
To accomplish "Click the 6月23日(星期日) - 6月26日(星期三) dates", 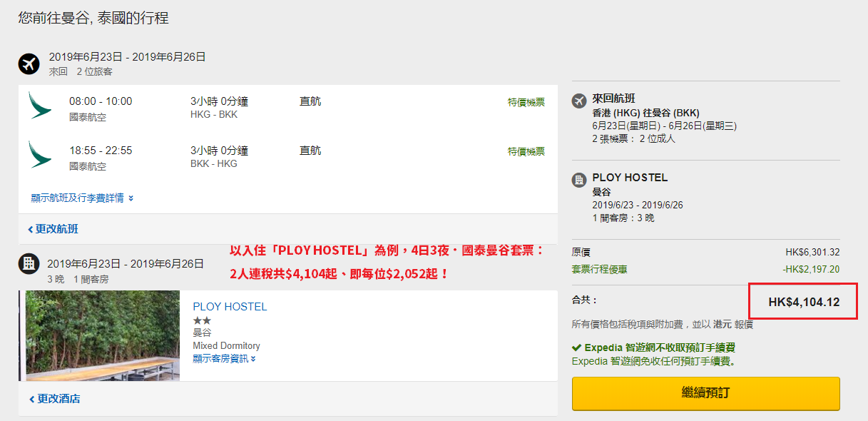I will pyautogui.click(x=665, y=126).
